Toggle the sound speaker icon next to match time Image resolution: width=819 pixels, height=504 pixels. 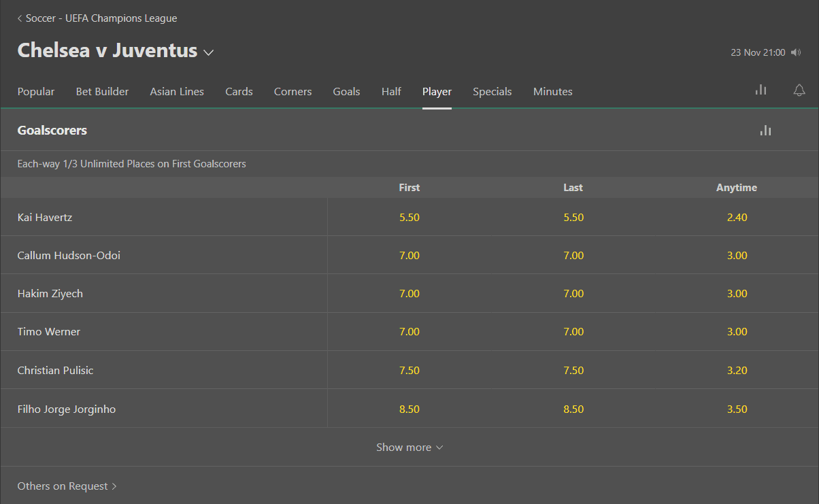797,52
